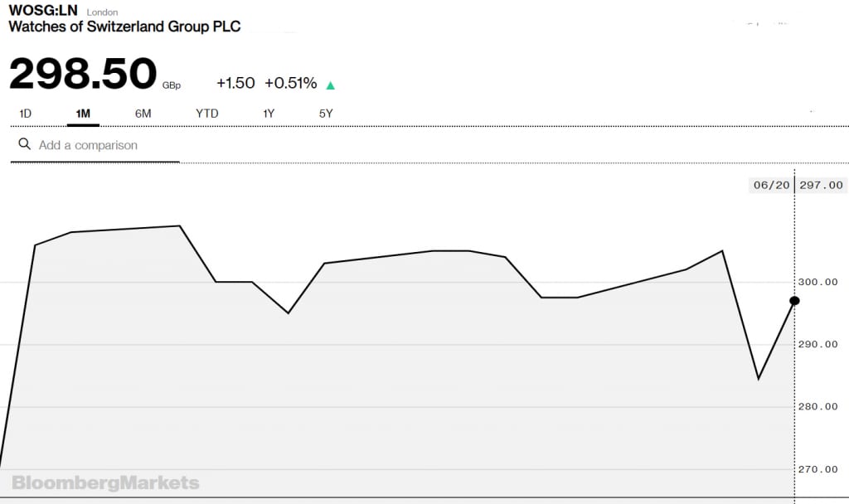Click the London exchange label
The height and width of the screenshot is (504, 849).
pos(102,12)
